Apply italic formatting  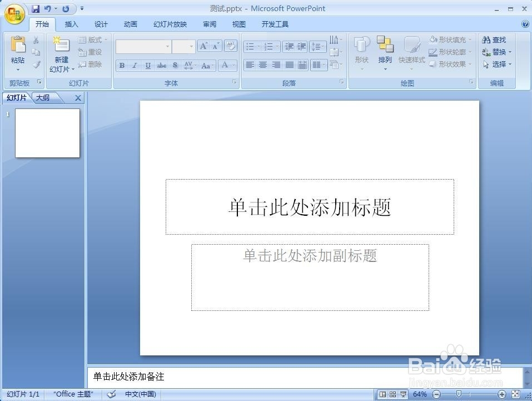pyautogui.click(x=135, y=65)
